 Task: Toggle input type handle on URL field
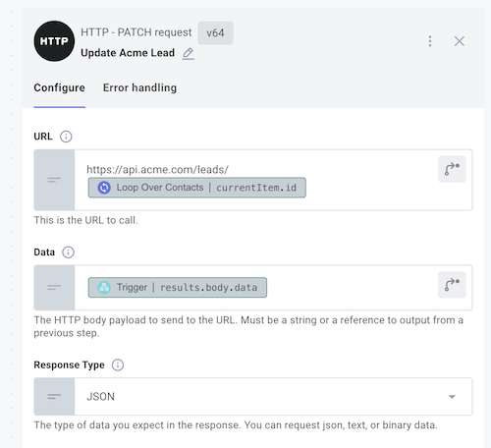point(54,180)
